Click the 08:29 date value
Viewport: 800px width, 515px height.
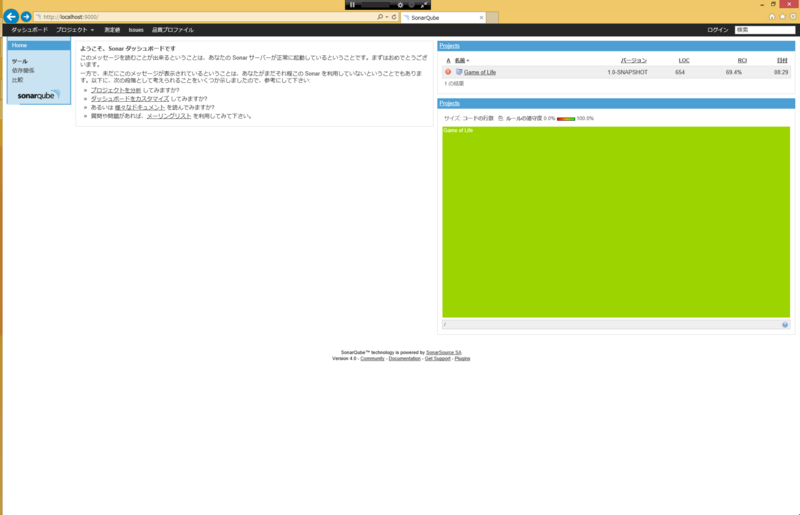click(781, 72)
